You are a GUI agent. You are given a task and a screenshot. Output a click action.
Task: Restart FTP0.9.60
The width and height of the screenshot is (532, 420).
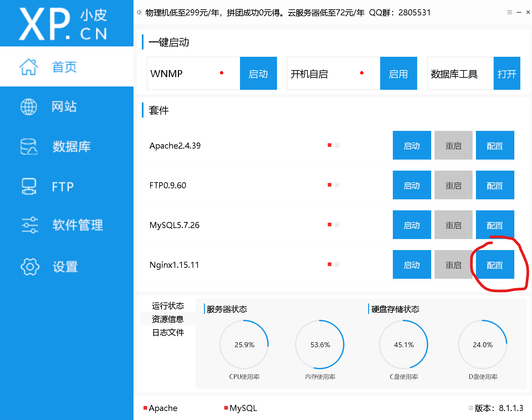point(453,185)
